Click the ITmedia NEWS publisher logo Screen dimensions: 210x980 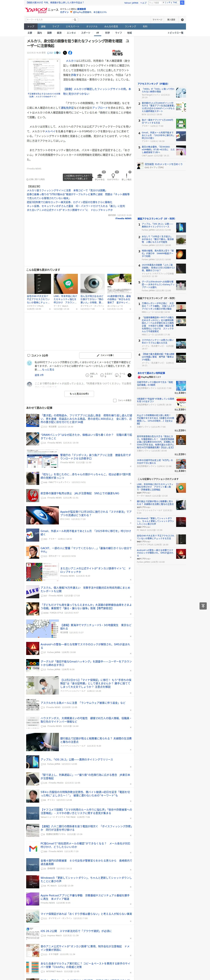[x=117, y=53]
